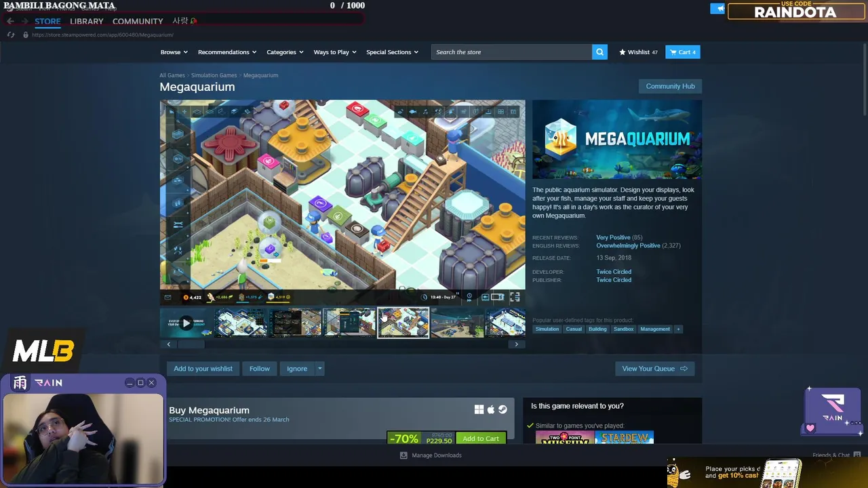The image size is (868, 488).
Task: Click the Follow button
Action: pos(260,369)
